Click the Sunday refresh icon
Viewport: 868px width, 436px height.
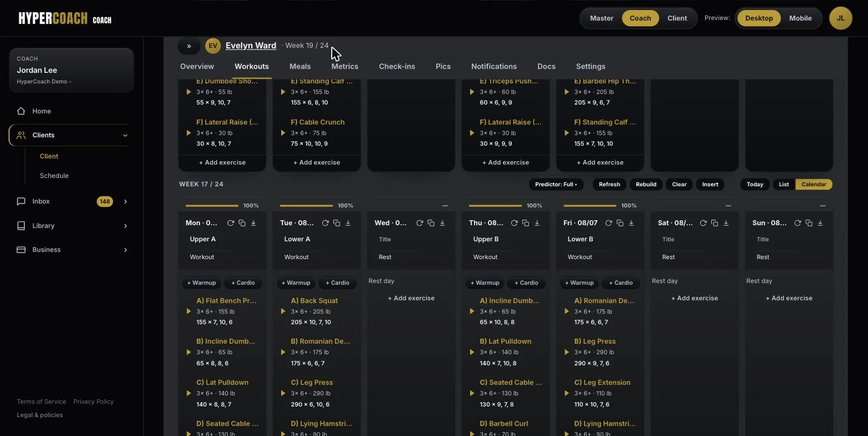(x=797, y=223)
